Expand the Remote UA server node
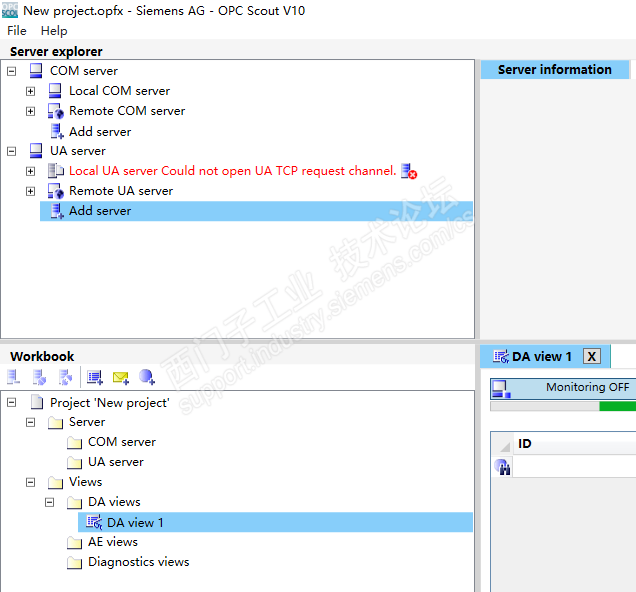Image resolution: width=636 pixels, height=592 pixels. [x=30, y=191]
